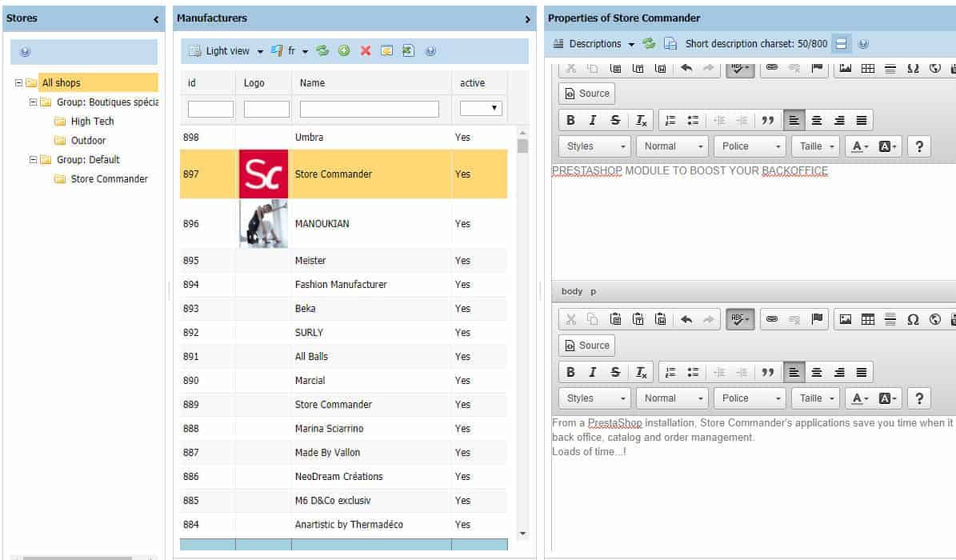Open Normal format dropdown in short description editor

point(673,146)
